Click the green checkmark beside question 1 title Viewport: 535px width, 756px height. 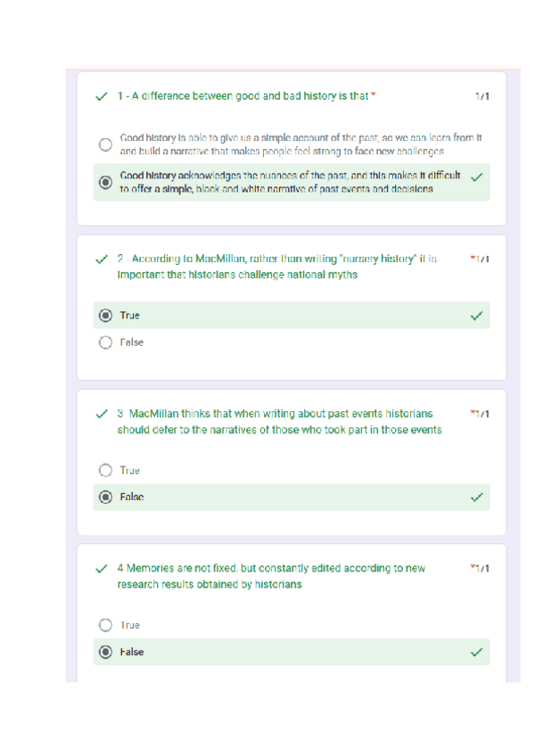point(102,96)
